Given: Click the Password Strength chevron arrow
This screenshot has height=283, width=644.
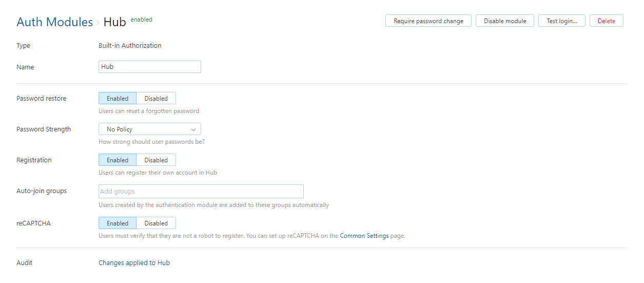Looking at the screenshot, I should [193, 129].
